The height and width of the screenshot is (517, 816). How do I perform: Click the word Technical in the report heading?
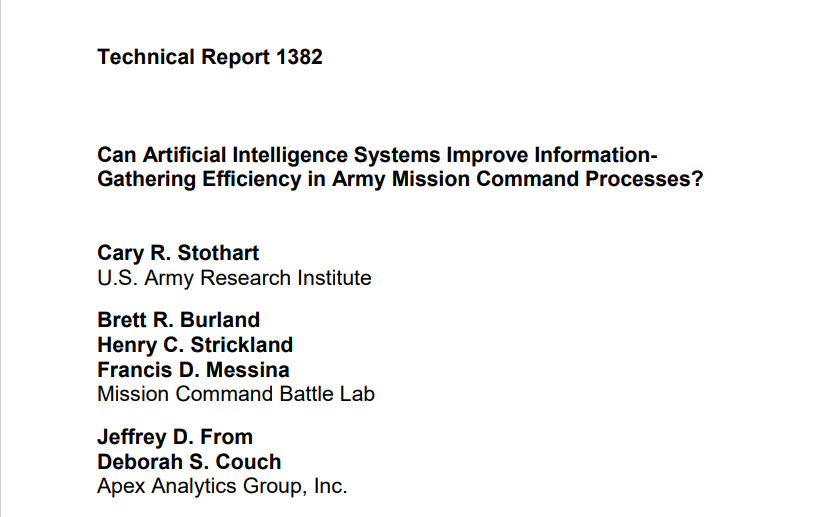[x=145, y=57]
